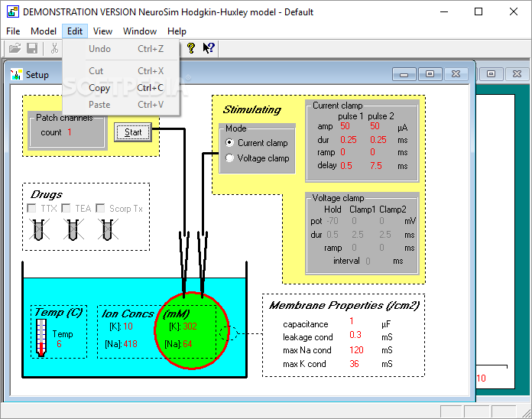
Task: Click pulse 2 ramp value 0
Action: [x=372, y=152]
